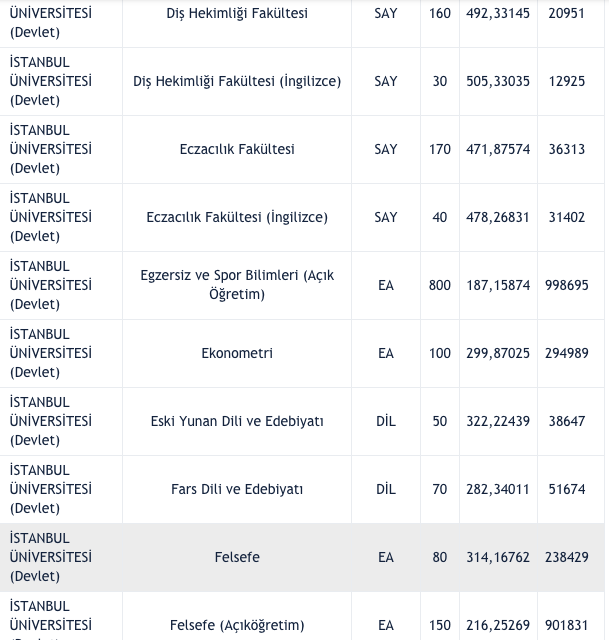Image resolution: width=609 pixels, height=640 pixels.
Task: Open Felsefe (Açıköğretim) program entry
Action: click(237, 625)
